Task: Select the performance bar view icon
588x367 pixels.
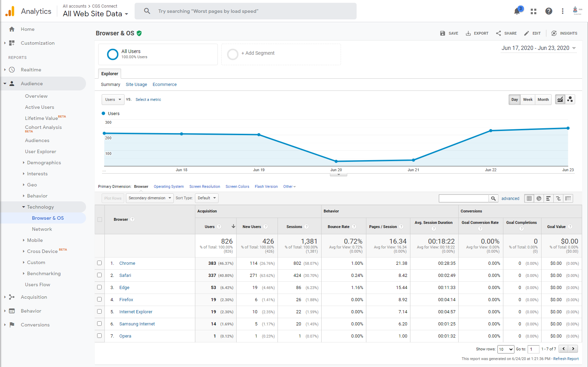Action: click(x=548, y=199)
